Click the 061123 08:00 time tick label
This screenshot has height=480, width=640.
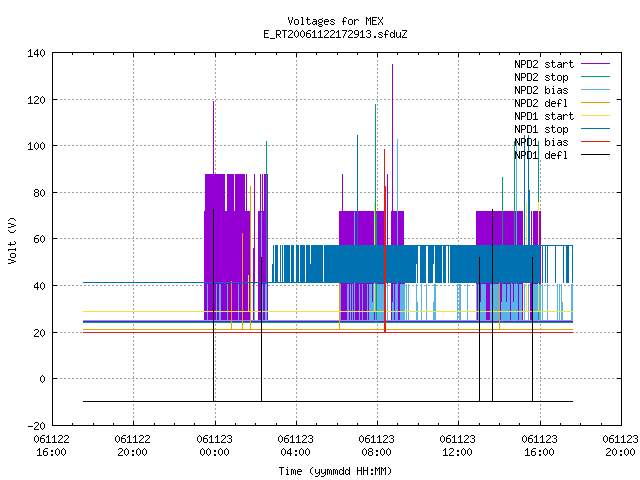tap(376, 446)
